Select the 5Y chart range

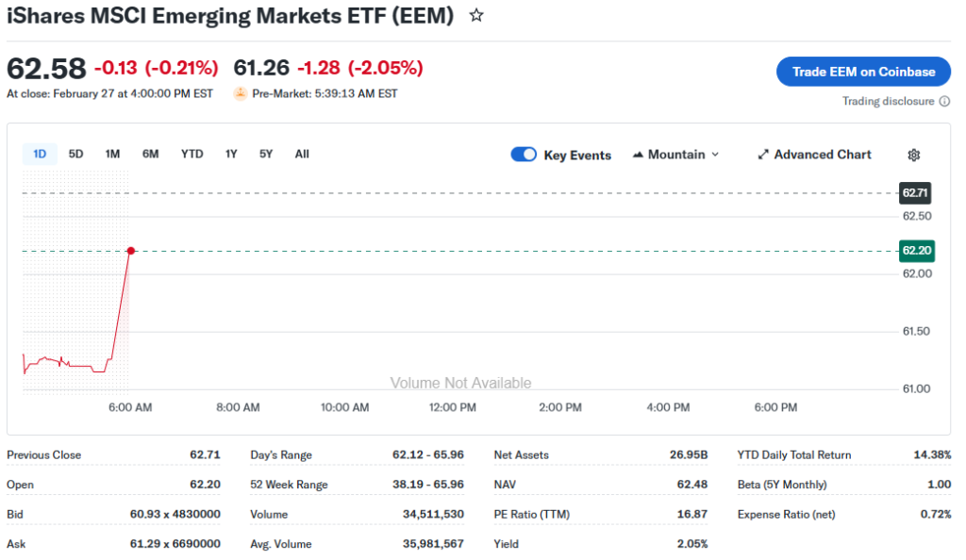click(x=266, y=154)
